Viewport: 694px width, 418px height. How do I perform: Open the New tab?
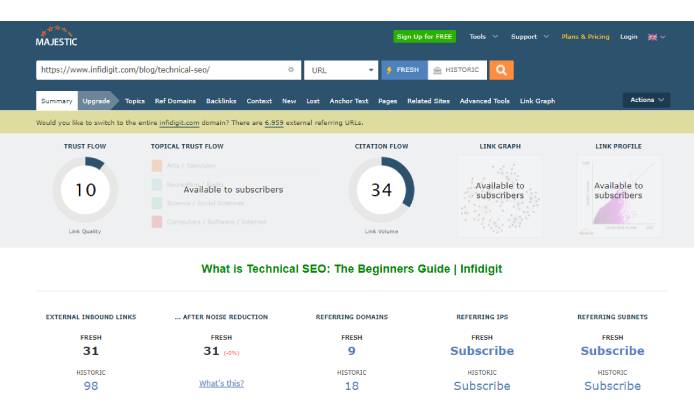click(289, 101)
